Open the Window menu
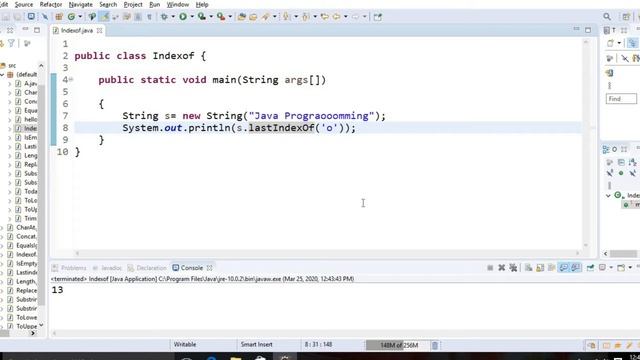 point(178,4)
